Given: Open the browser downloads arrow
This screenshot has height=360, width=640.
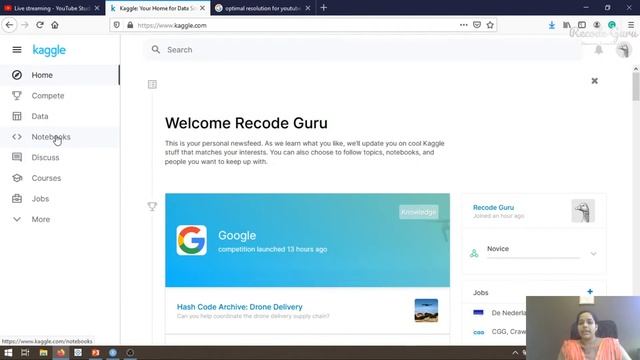Looking at the screenshot, I should click(x=552, y=25).
